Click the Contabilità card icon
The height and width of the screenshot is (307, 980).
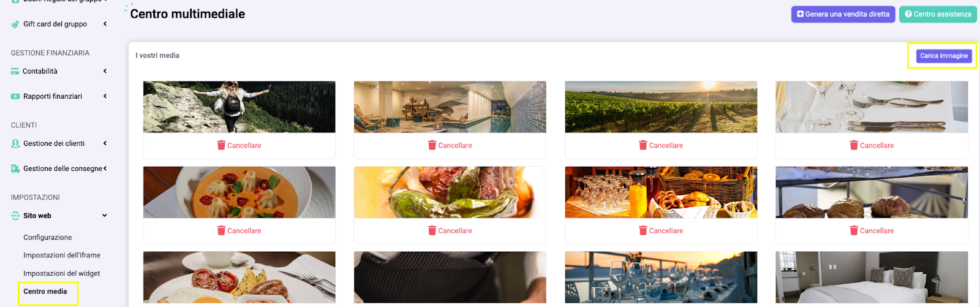[x=15, y=72]
